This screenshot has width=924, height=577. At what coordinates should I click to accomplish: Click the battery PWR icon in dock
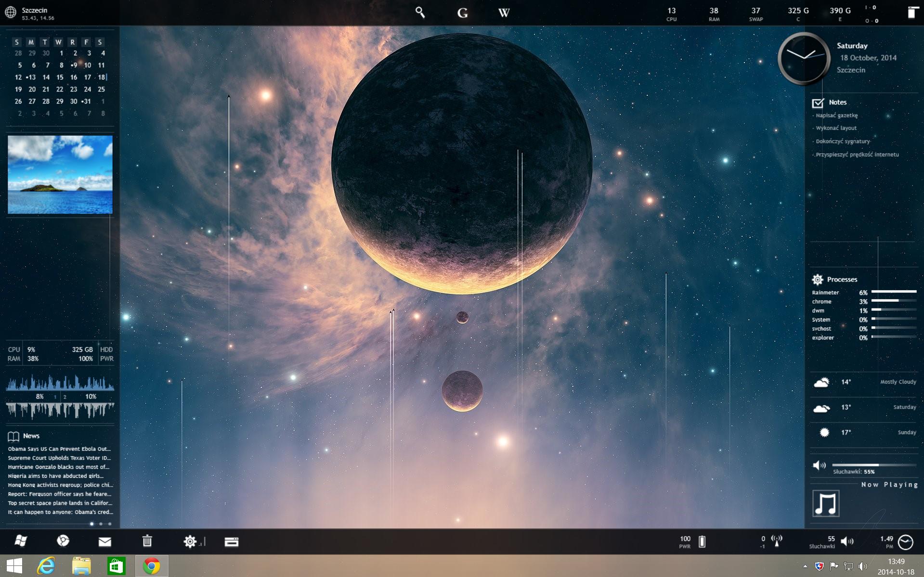(x=702, y=541)
